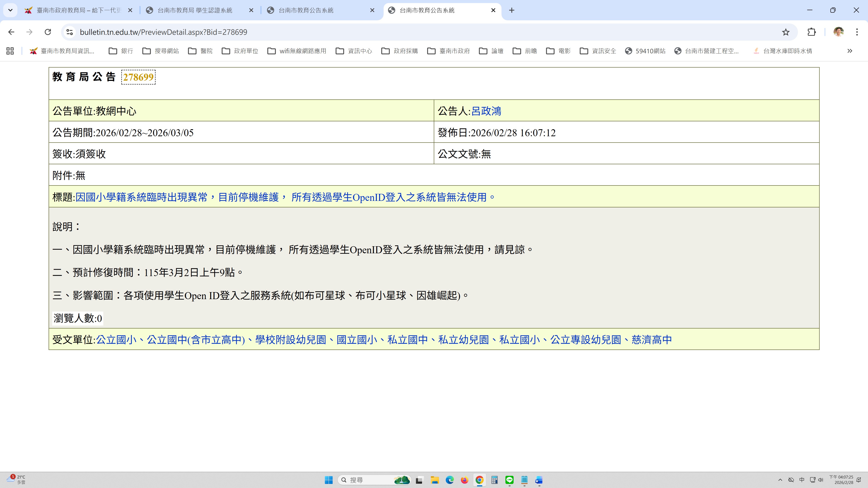Open LINE app from taskbar
This screenshot has height=488, width=868.
pos(509,480)
